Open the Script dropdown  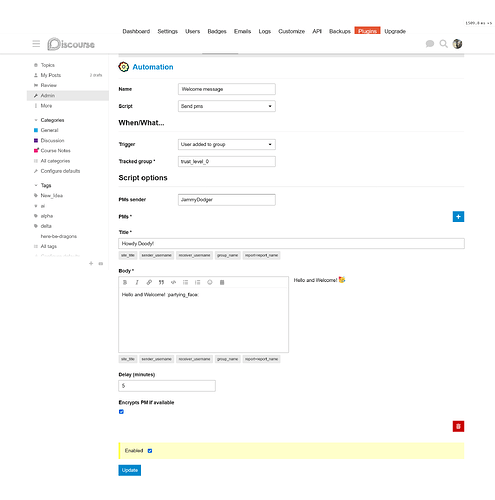pos(227,106)
